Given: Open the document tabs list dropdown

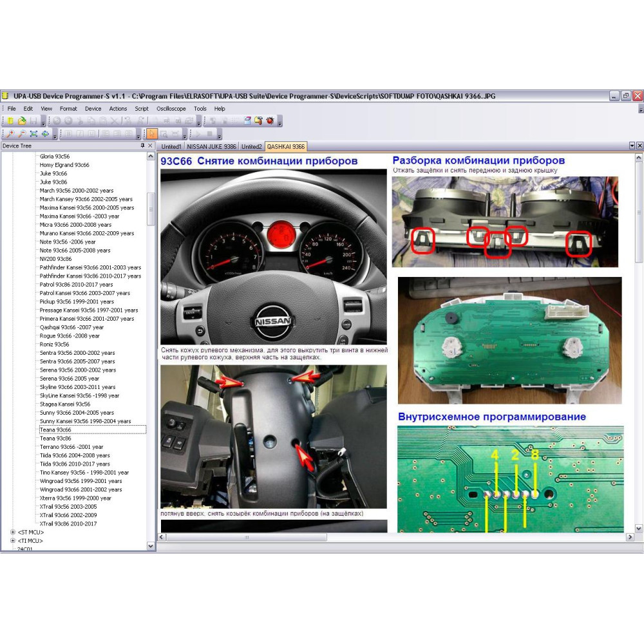Looking at the screenshot, I should tap(632, 146).
